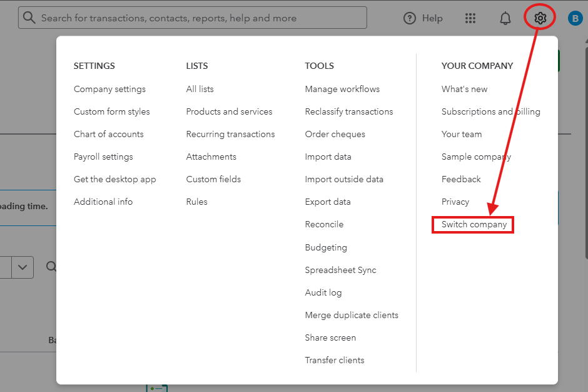Open the apps grid launcher

pos(471,18)
